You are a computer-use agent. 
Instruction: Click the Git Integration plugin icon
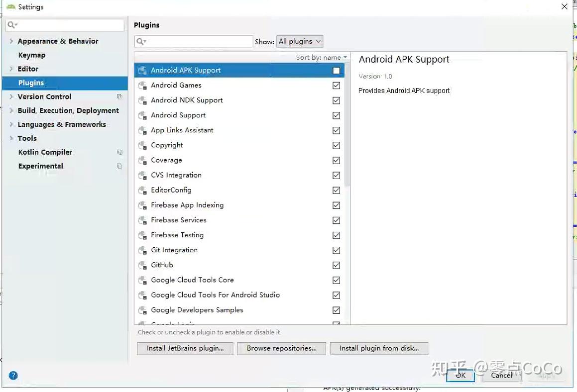pos(142,250)
